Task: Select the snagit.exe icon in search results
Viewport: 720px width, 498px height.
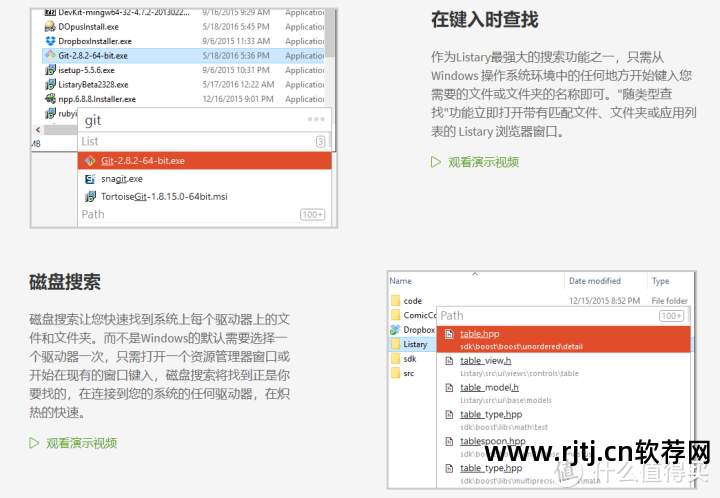Action: pos(89,178)
